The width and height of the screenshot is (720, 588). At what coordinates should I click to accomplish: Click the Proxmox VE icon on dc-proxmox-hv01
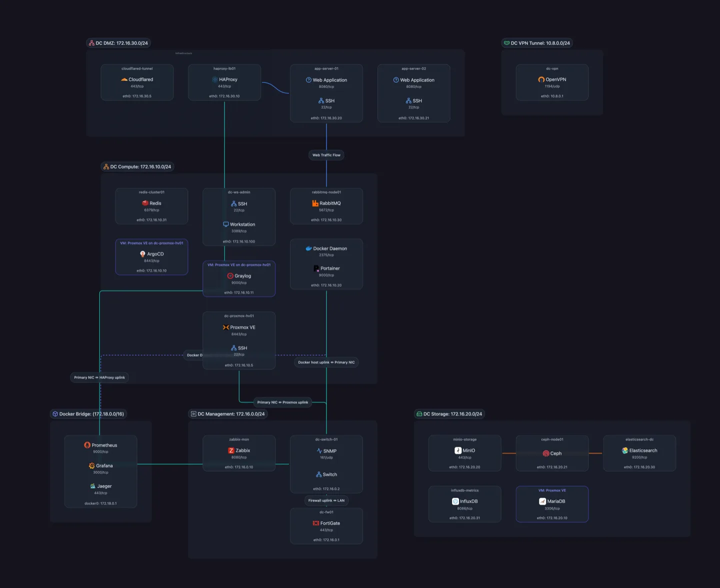pyautogui.click(x=225, y=327)
